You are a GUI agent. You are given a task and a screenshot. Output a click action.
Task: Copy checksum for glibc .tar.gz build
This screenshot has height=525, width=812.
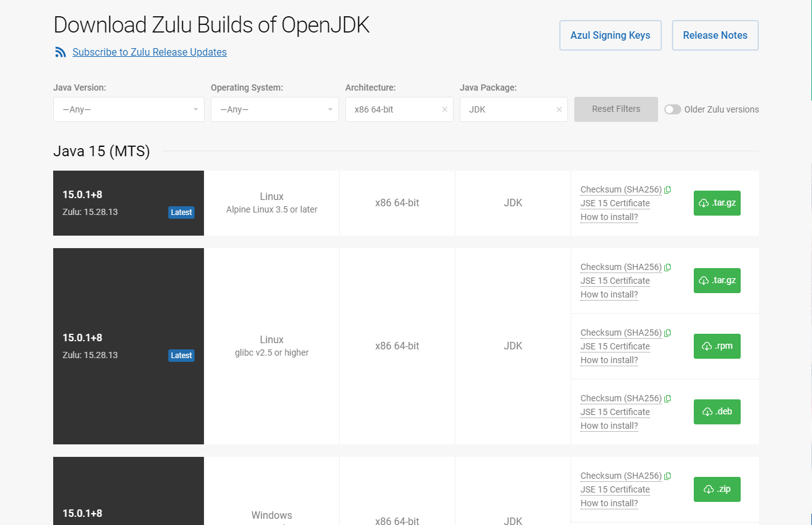coord(667,267)
